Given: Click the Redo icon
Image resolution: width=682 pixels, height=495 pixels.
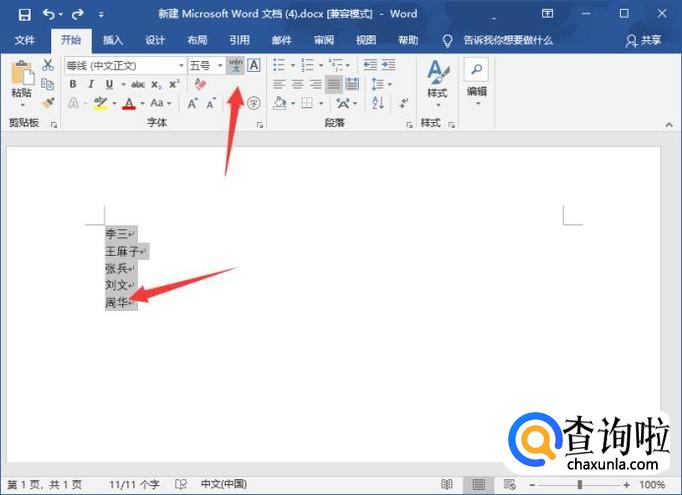Looking at the screenshot, I should [x=77, y=15].
